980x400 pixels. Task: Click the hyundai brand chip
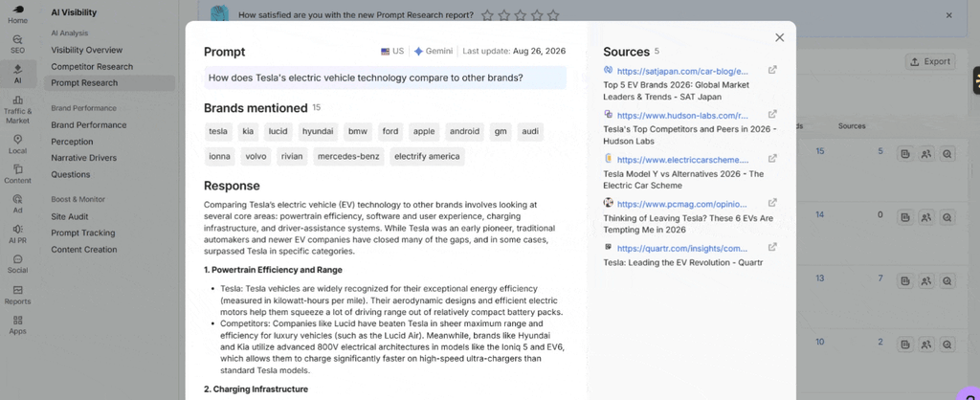click(x=318, y=131)
